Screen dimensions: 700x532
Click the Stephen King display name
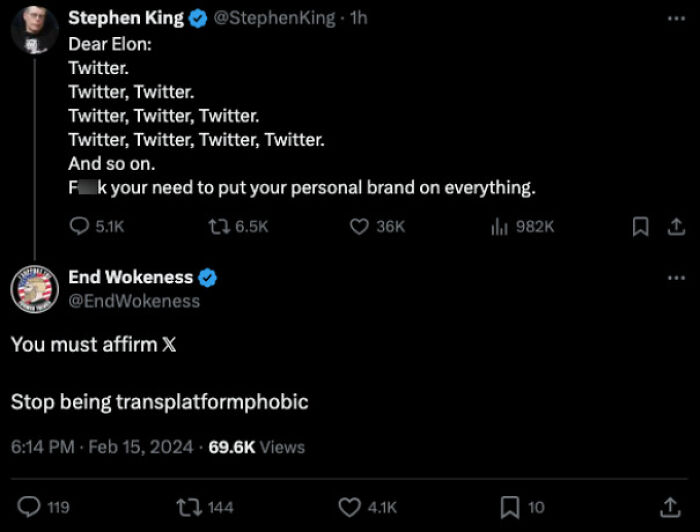click(125, 18)
